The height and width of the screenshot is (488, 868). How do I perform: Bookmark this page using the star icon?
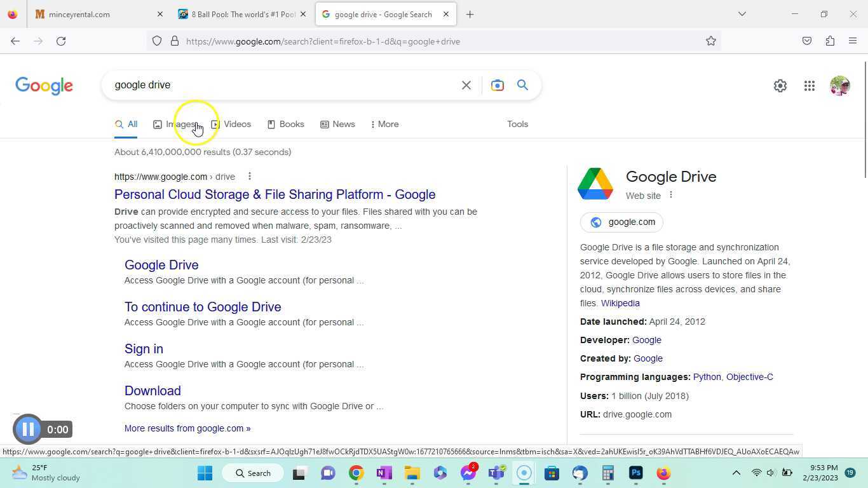click(712, 41)
